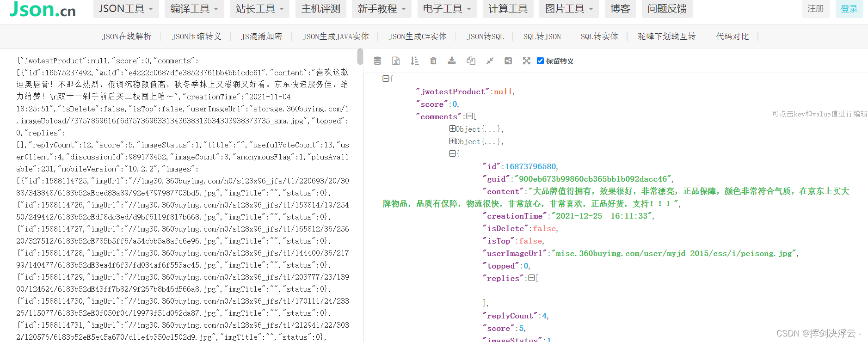The height and width of the screenshot is (342, 868).
Task: Open the 问题反馈 menu item
Action: (667, 9)
